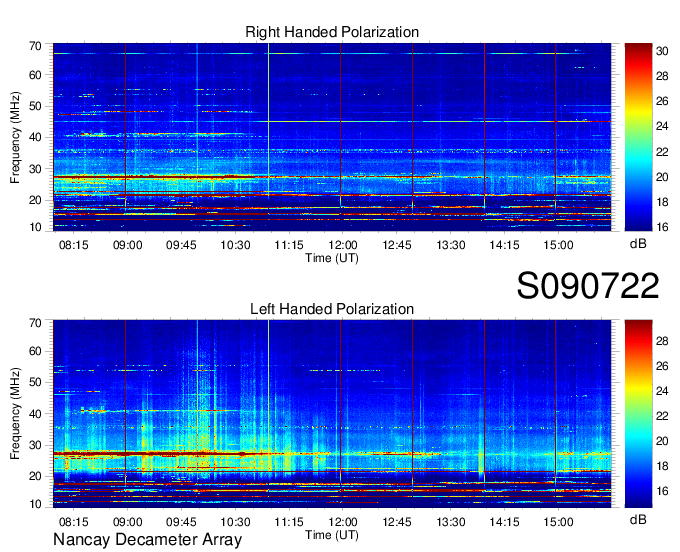Click the "Left Handed Polarization" plot title
680x552 pixels.
332,309
